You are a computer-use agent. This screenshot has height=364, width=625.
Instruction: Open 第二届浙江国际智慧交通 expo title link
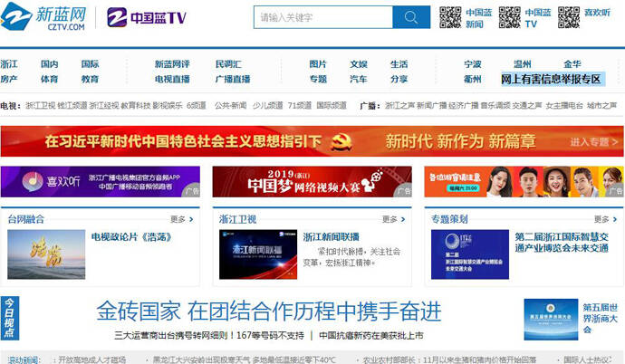(x=562, y=243)
